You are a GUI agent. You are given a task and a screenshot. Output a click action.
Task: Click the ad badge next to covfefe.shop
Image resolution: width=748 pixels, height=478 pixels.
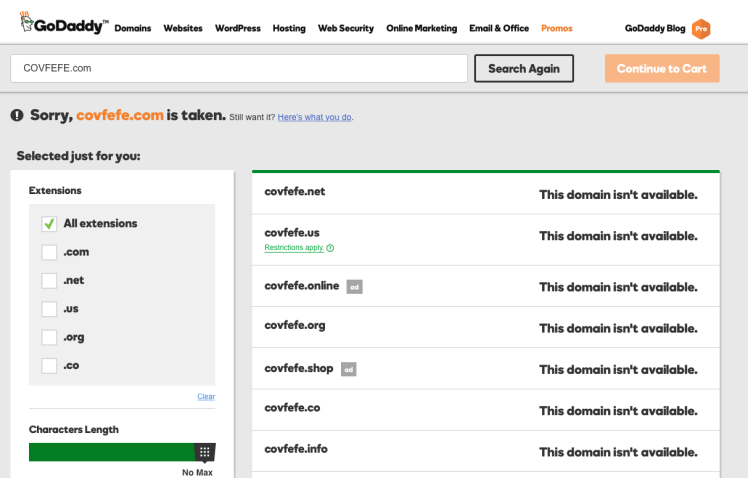coord(348,369)
